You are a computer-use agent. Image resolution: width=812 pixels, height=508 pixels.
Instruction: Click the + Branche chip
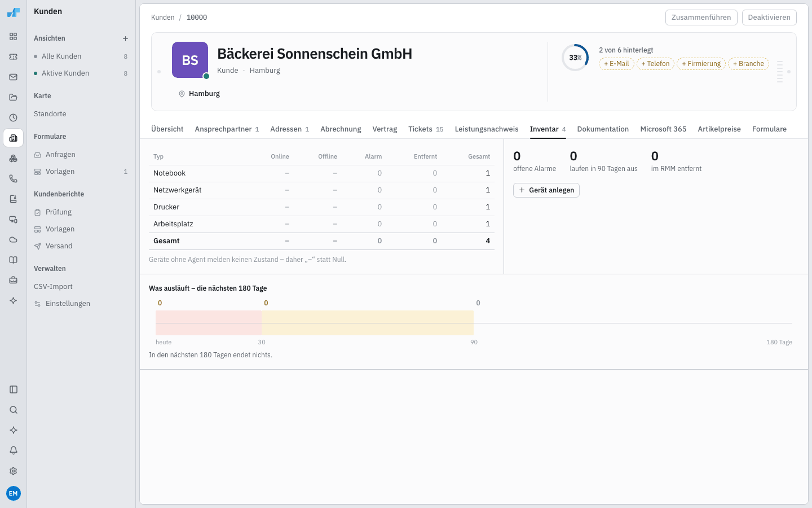click(748, 64)
